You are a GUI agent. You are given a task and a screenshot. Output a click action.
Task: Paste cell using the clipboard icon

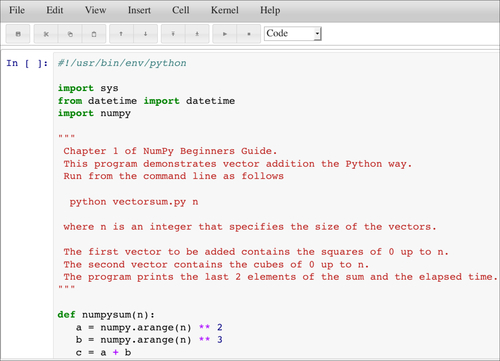94,34
